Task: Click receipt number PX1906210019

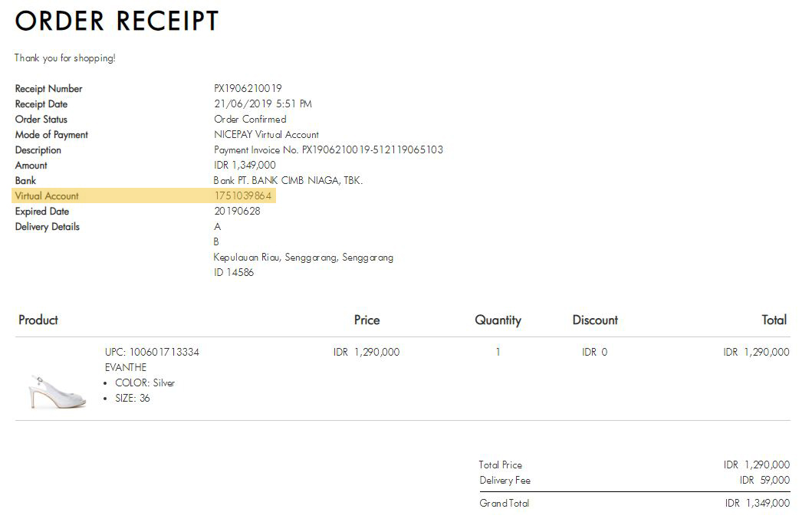Action: tap(248, 89)
